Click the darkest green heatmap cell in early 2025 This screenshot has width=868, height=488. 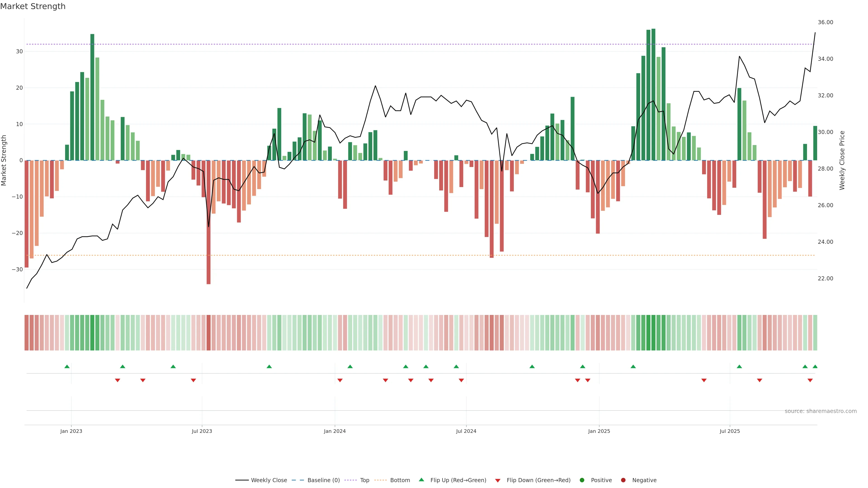[653, 333]
